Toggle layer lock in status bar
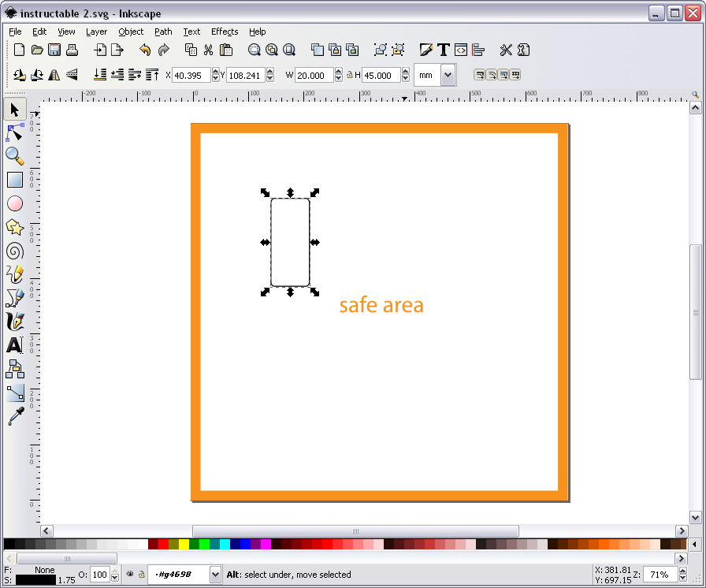The image size is (706, 588). pos(141,574)
